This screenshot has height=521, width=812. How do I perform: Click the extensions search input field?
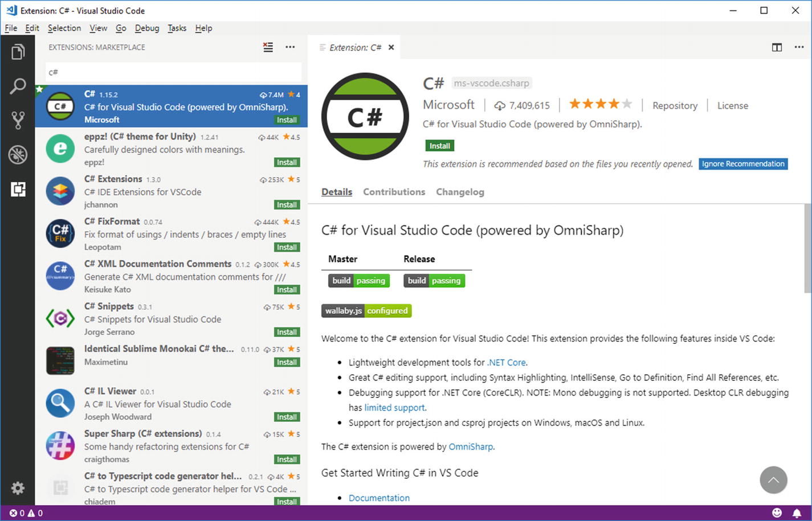pos(173,72)
